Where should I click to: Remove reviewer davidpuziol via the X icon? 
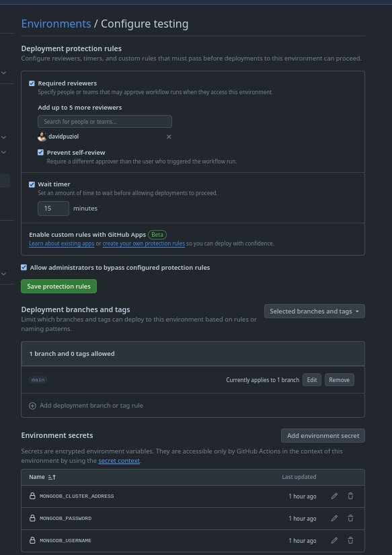[169, 137]
